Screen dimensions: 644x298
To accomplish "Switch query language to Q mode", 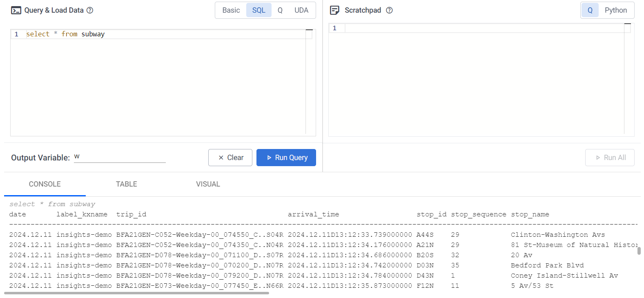I will point(280,10).
